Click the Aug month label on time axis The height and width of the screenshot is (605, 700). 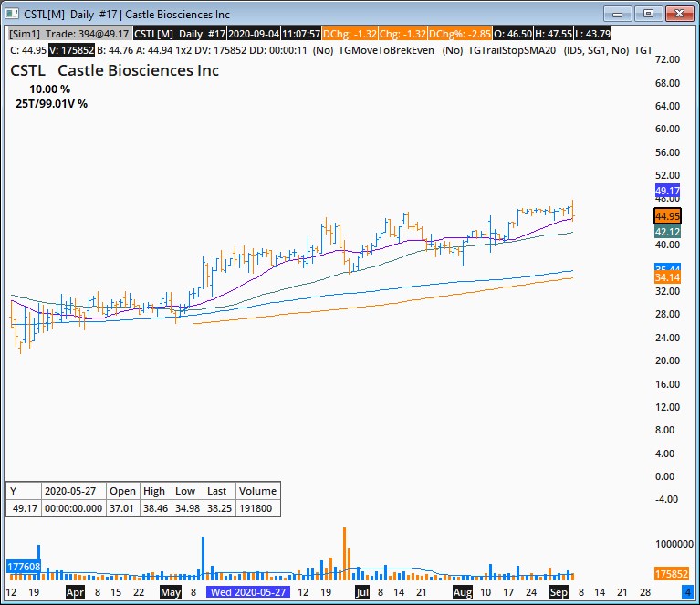pyautogui.click(x=463, y=592)
